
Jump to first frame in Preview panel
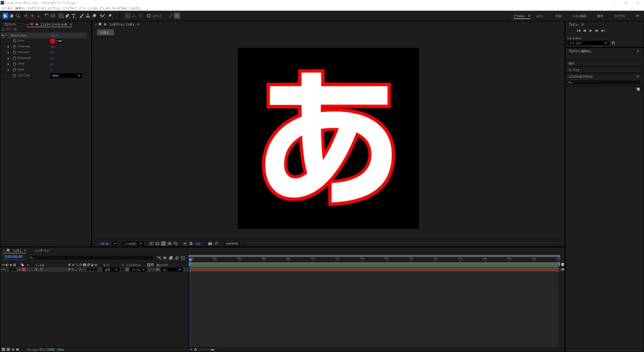(579, 31)
